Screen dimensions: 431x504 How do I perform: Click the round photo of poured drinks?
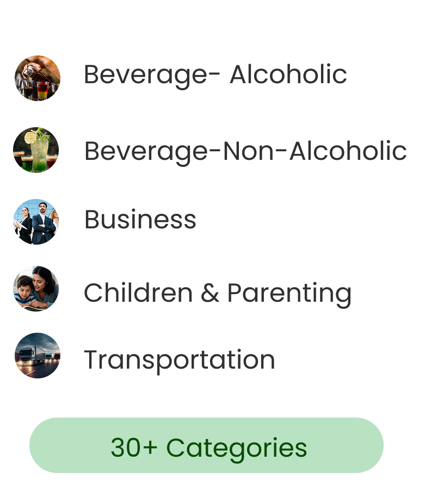37,78
